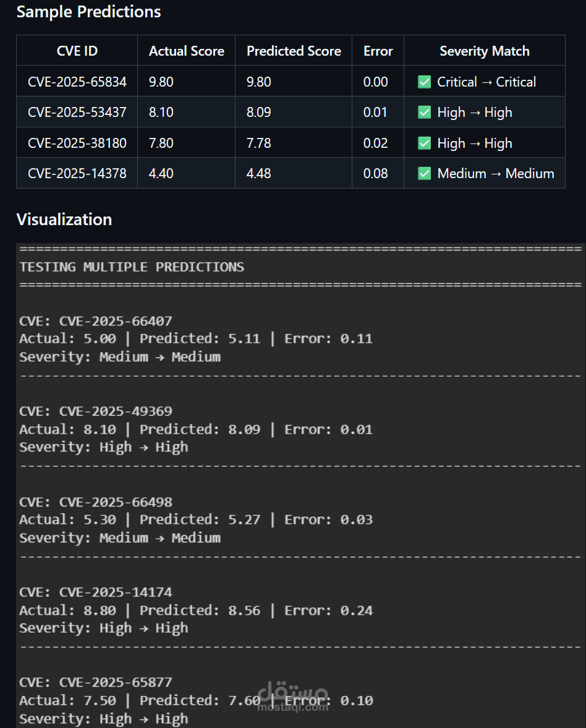Select the Predicted Score cell showing 9.80
586x728 pixels.
(259, 81)
